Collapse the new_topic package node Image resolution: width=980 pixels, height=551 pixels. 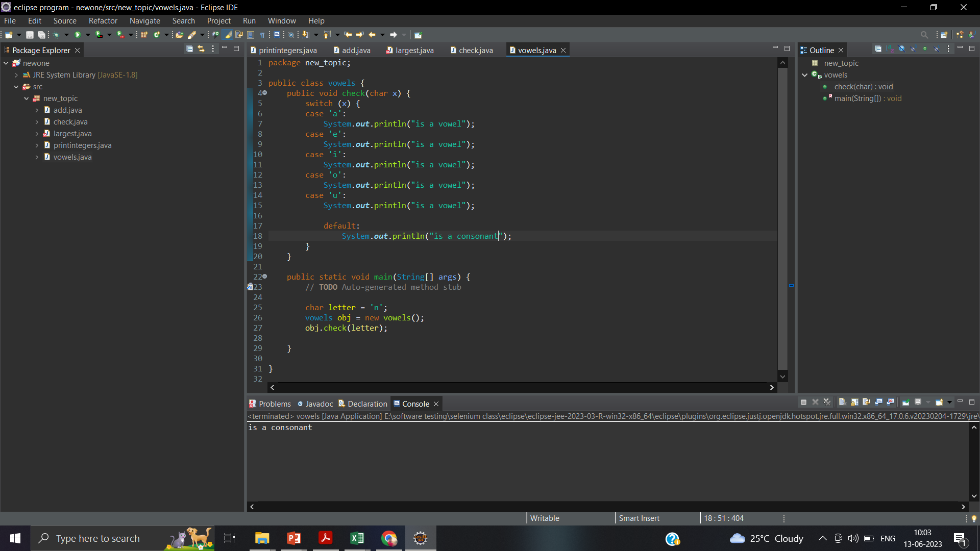click(x=26, y=98)
